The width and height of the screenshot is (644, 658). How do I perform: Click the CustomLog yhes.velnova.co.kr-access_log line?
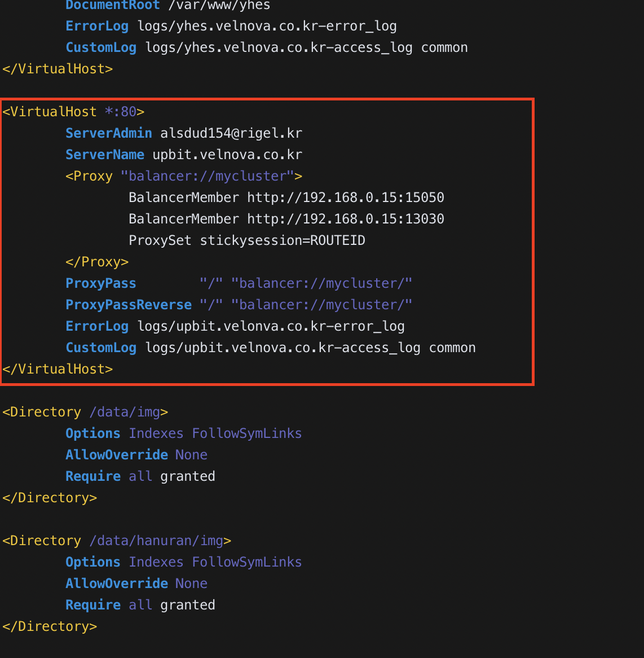coord(267,47)
